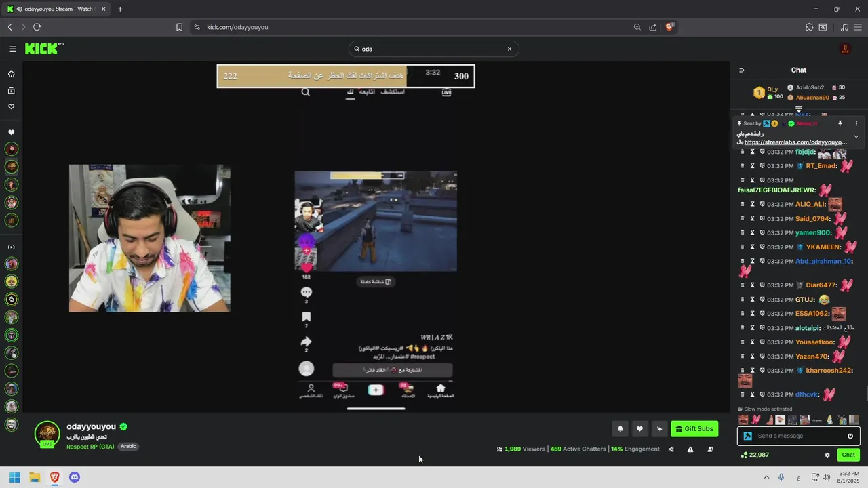Open browser extensions puzzle icon
The image size is (868, 488).
click(x=809, y=27)
